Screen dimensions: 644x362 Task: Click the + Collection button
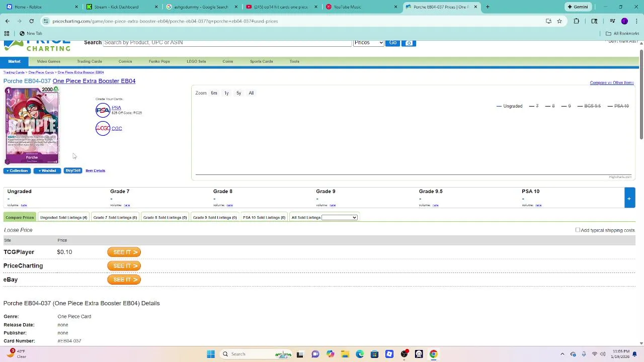coord(17,170)
